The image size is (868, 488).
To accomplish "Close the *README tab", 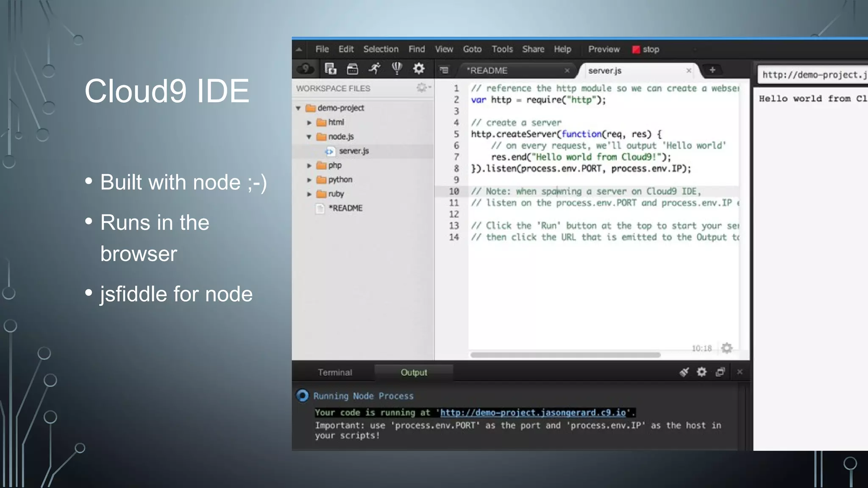I will (x=567, y=71).
